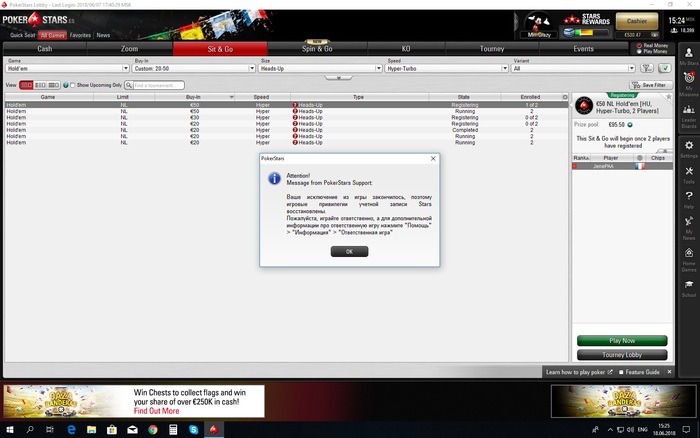Open Skype from taskbar
The width and height of the screenshot is (700, 438).
(193, 430)
